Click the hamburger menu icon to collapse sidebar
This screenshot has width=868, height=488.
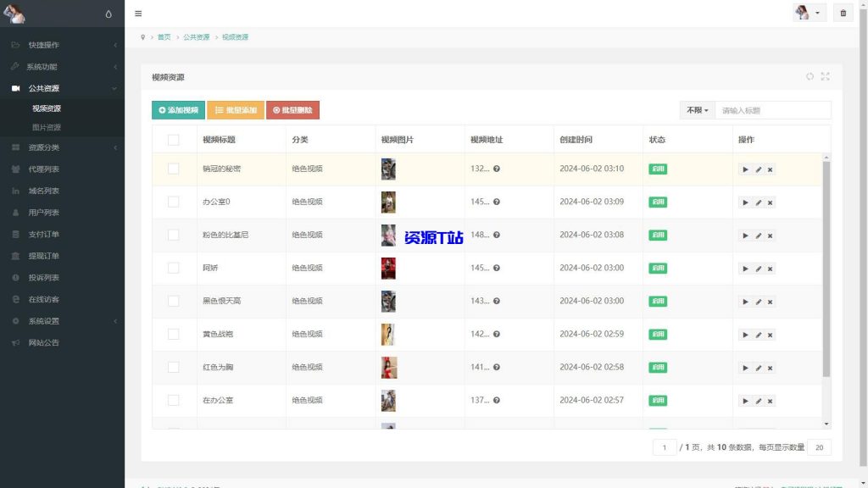pos(138,14)
